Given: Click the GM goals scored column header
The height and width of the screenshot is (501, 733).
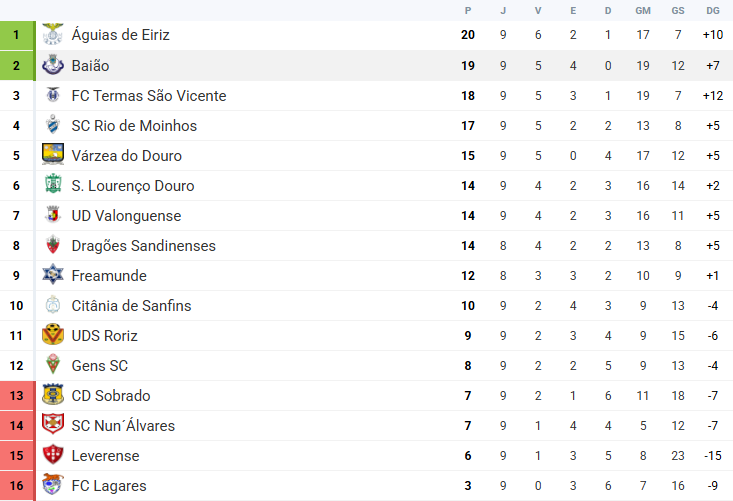Looking at the screenshot, I should pos(643,10).
